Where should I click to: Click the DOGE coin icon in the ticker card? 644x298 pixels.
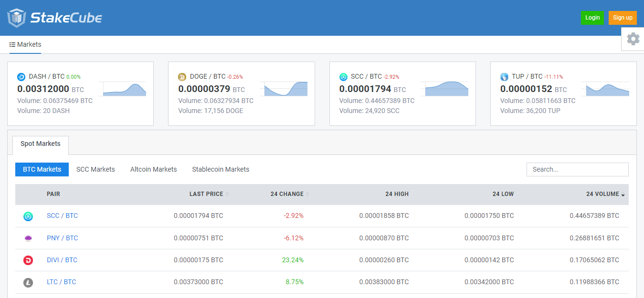182,77
